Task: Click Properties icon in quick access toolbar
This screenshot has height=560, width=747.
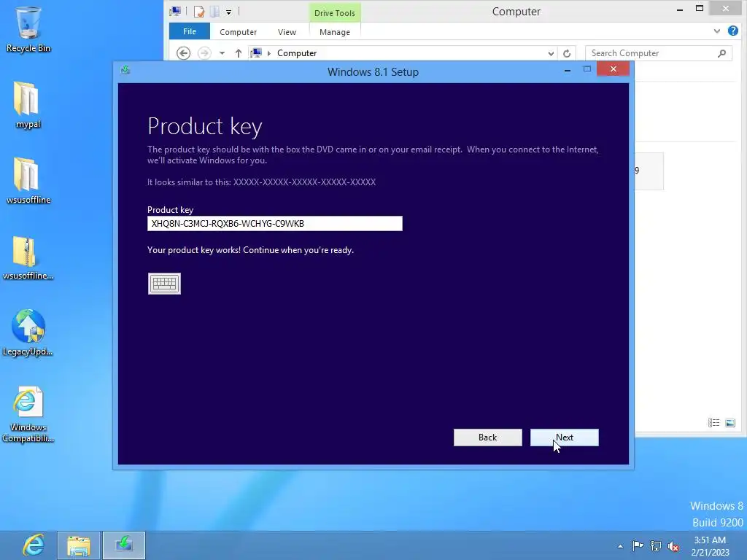Action: 198,12
